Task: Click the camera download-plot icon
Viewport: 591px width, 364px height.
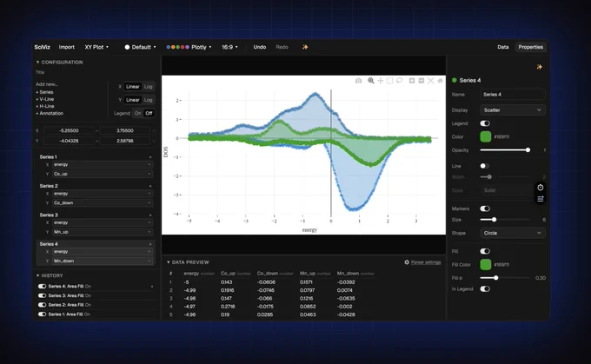Action: [358, 81]
